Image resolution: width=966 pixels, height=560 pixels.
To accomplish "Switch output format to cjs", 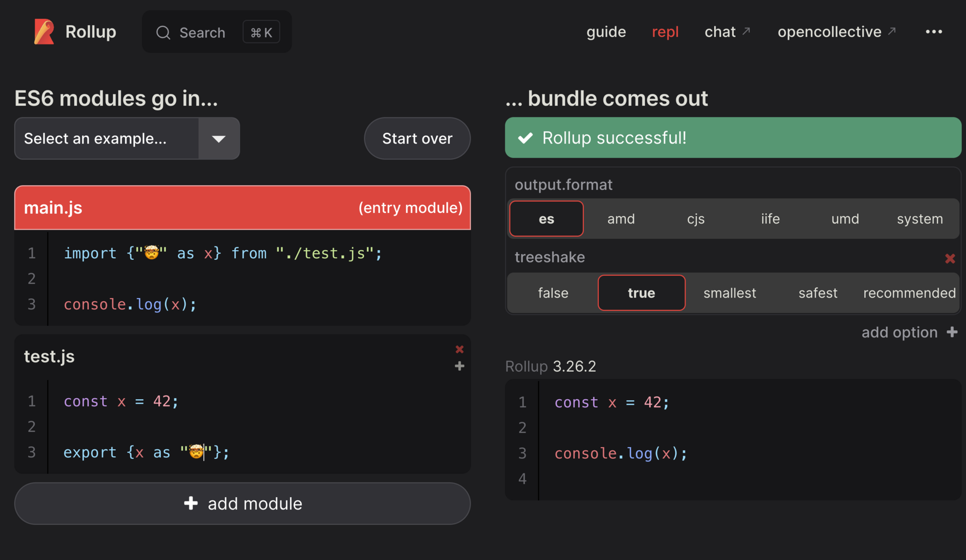I will pos(695,219).
